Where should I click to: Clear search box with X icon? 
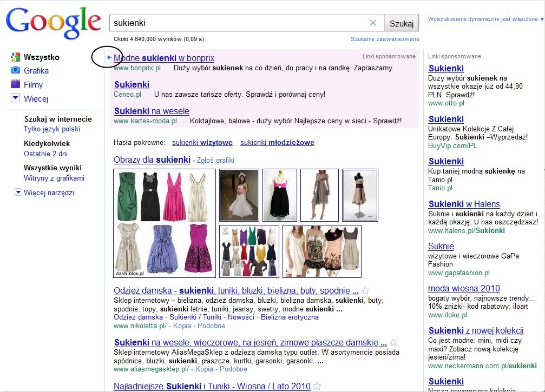pyautogui.click(x=373, y=23)
